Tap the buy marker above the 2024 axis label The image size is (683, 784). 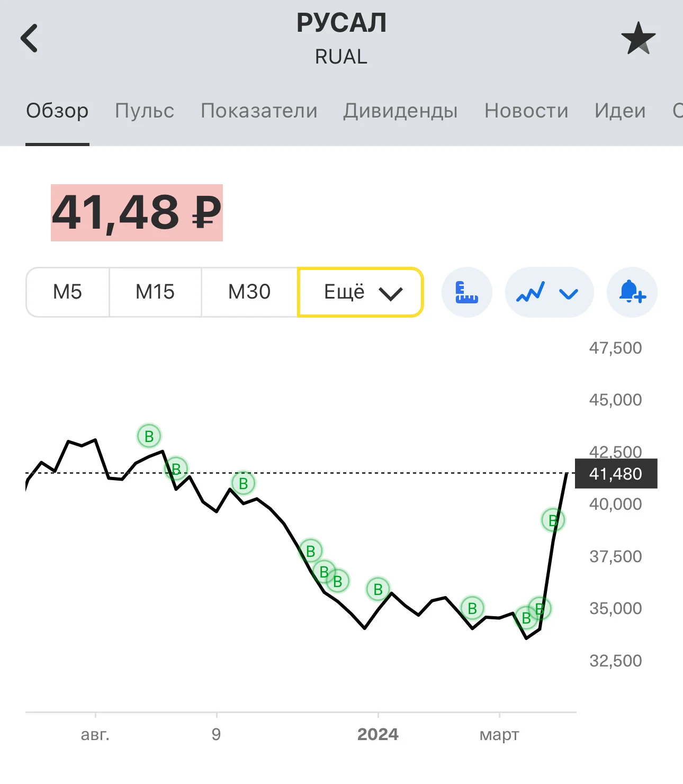(378, 589)
